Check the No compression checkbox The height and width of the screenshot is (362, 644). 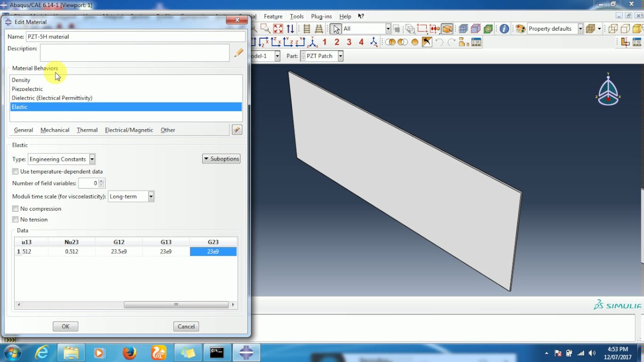[15, 209]
